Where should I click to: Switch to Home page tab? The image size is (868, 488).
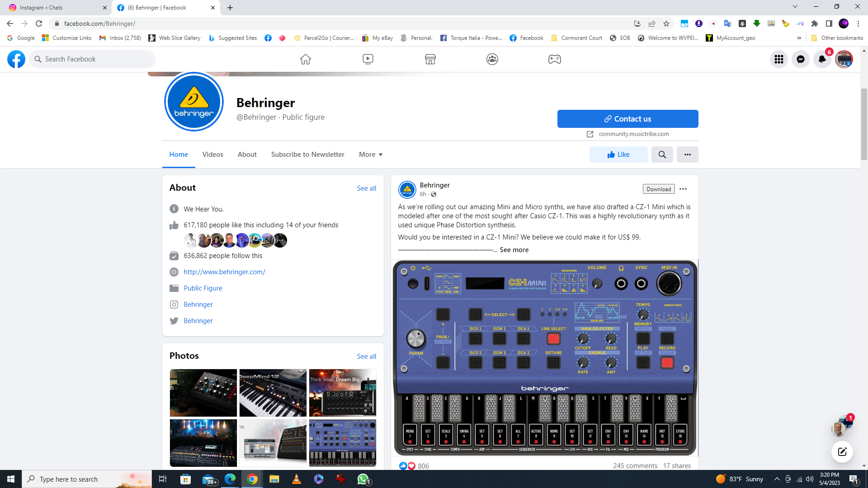point(179,155)
